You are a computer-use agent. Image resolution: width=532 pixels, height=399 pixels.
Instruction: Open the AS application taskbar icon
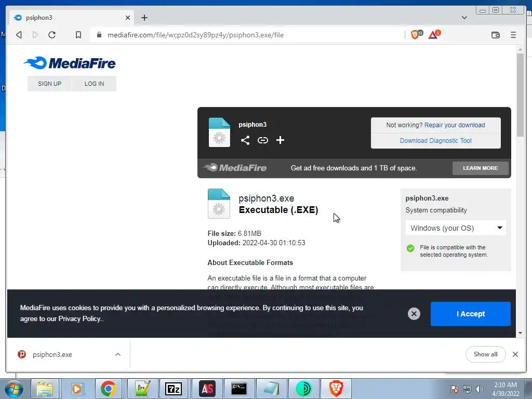coord(207,389)
